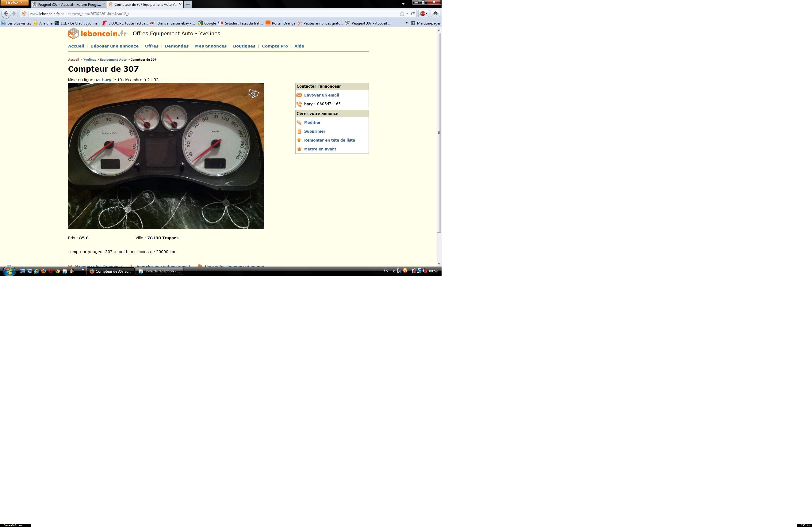Click the dashboard counter photo
Image resolution: width=812 pixels, height=527 pixels.
(166, 156)
